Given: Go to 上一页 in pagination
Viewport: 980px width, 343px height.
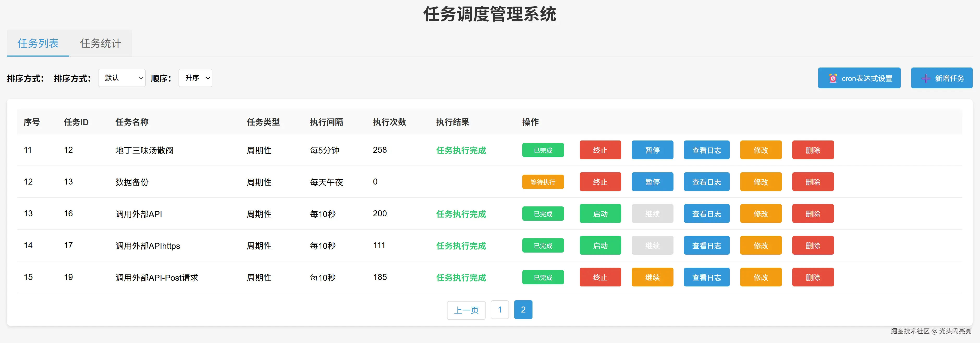Looking at the screenshot, I should pos(466,310).
